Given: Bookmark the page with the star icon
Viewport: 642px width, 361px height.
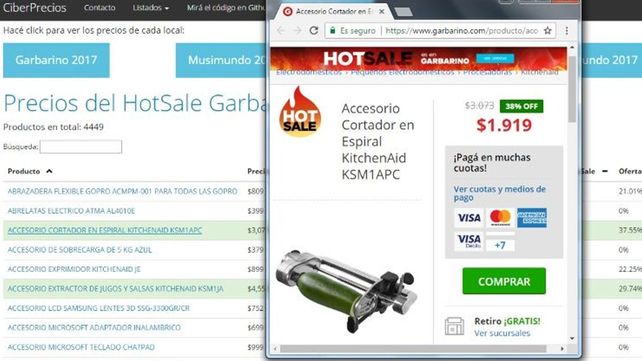Looking at the screenshot, I should 547,30.
